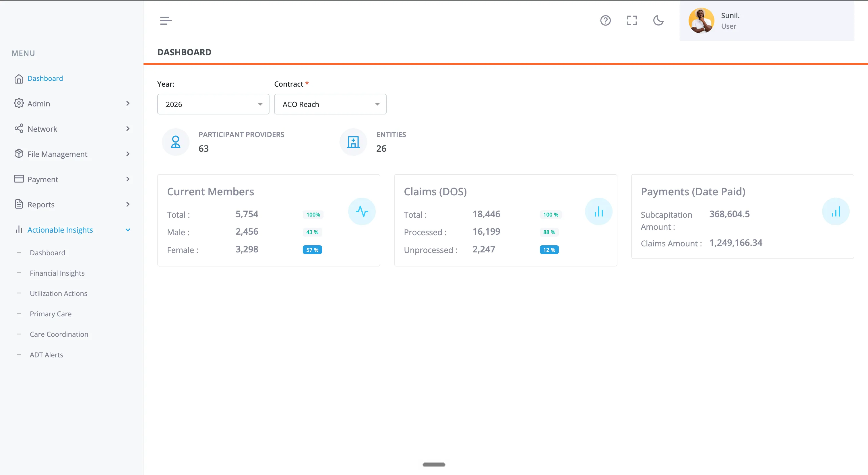Click the Admin gear icon
Screen dimensions: 868x475
[19, 103]
